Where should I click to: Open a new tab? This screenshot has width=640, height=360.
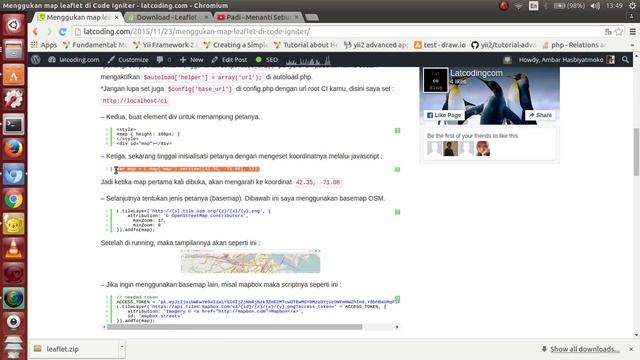(x=312, y=17)
